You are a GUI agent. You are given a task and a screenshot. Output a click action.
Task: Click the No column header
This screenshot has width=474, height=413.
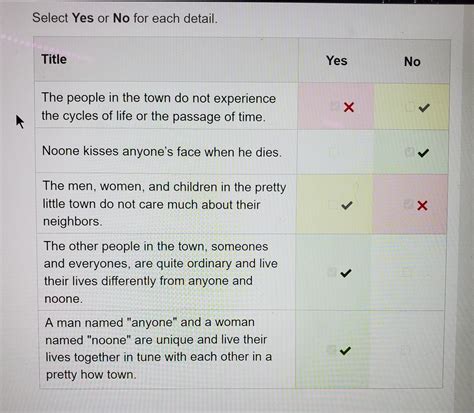point(412,62)
